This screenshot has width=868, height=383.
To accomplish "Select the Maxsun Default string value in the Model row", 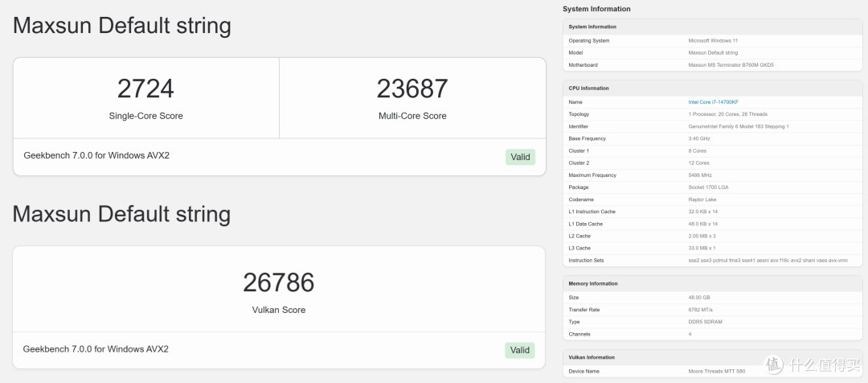I will coord(713,52).
